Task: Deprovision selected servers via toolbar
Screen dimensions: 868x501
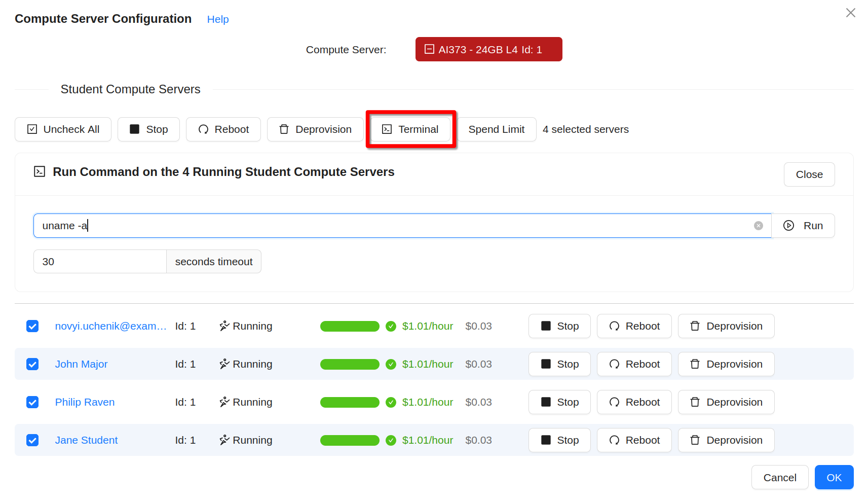Action: point(315,129)
